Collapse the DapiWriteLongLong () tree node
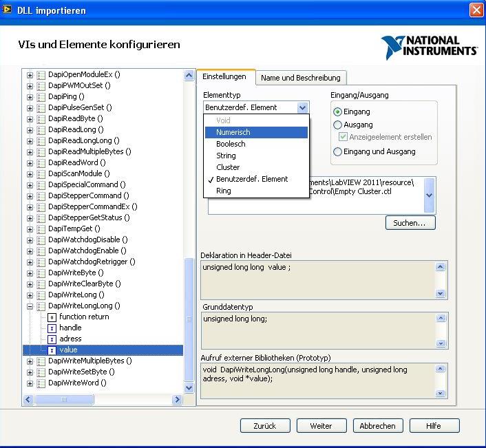486x448 pixels. 30,306
